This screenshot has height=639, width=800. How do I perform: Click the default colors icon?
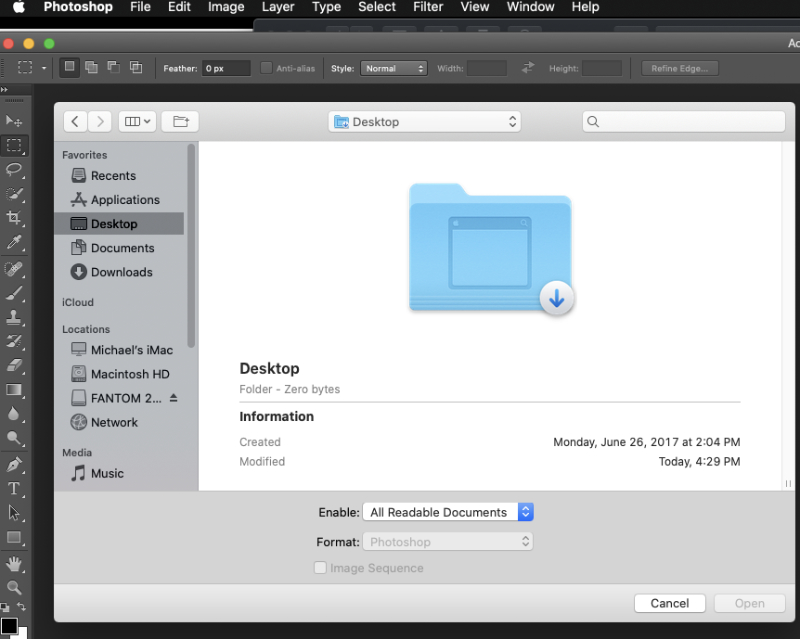(x=5, y=607)
